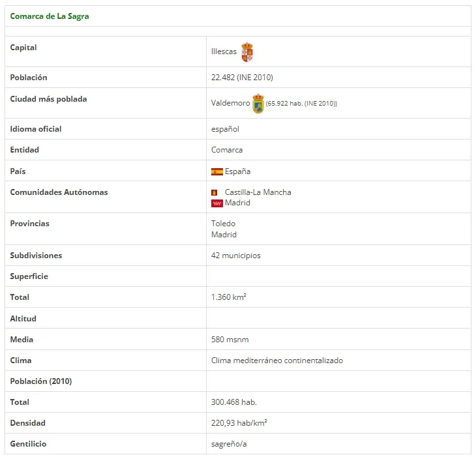Click Clima mediterráneo continentalizado text
This screenshot has height=457, width=476.
[277, 361]
